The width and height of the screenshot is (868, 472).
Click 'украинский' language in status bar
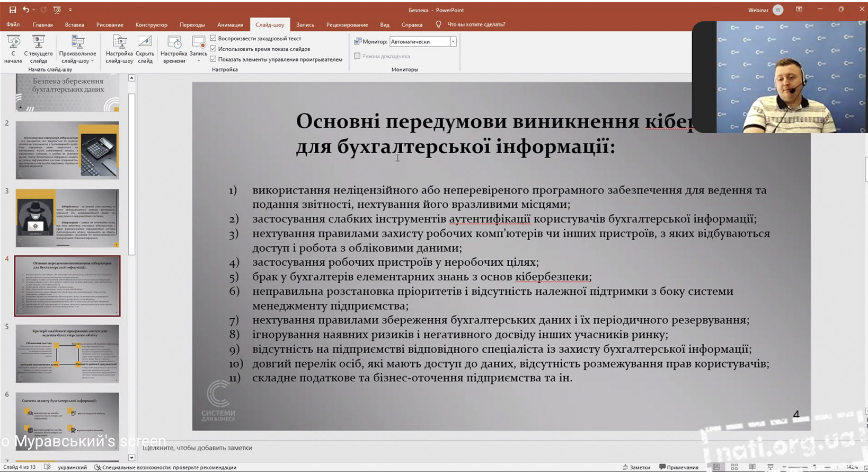pyautogui.click(x=73, y=467)
